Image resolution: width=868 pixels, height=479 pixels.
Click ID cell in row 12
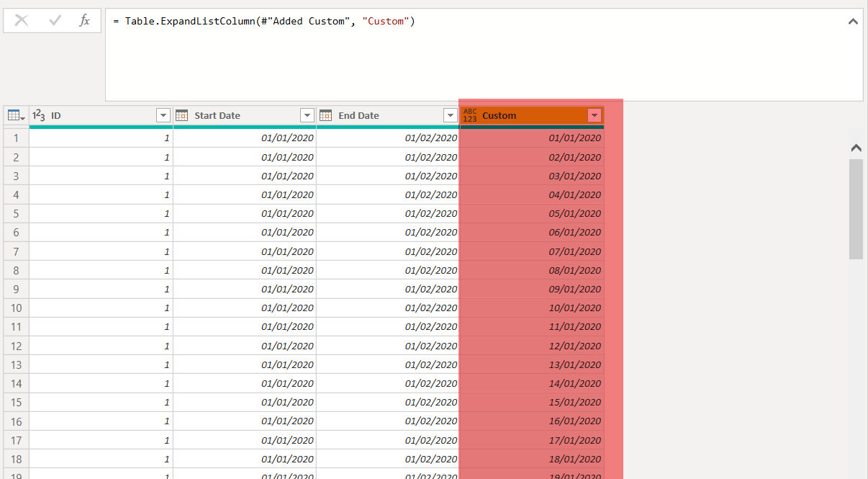[x=101, y=346]
